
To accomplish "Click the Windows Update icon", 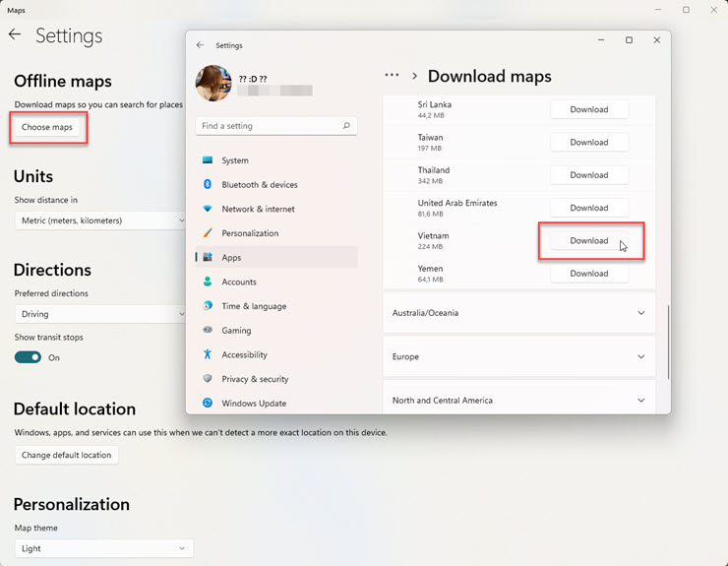I will pos(208,403).
